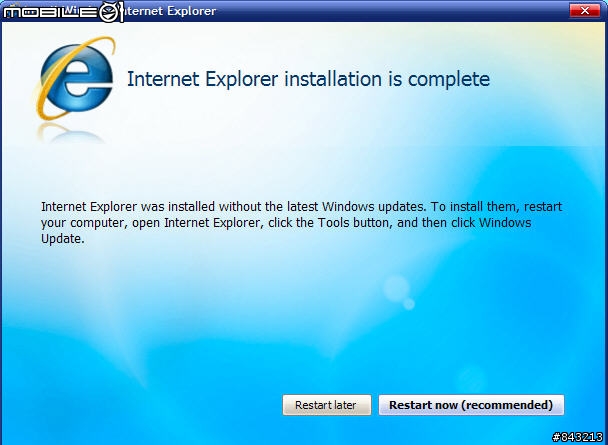This screenshot has height=445, width=608.
Task: Choose Restart now (recommended)
Action: pyautogui.click(x=471, y=405)
